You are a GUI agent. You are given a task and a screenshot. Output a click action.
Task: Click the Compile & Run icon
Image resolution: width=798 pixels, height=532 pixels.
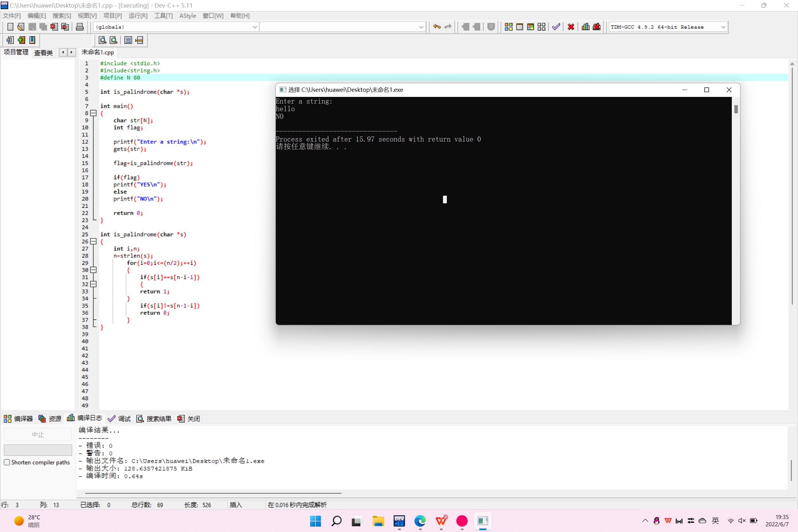531,27
